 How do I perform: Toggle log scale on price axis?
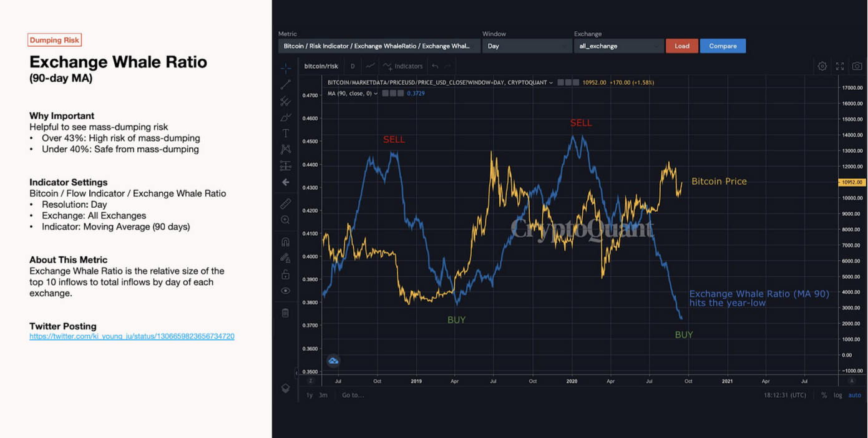(837, 395)
